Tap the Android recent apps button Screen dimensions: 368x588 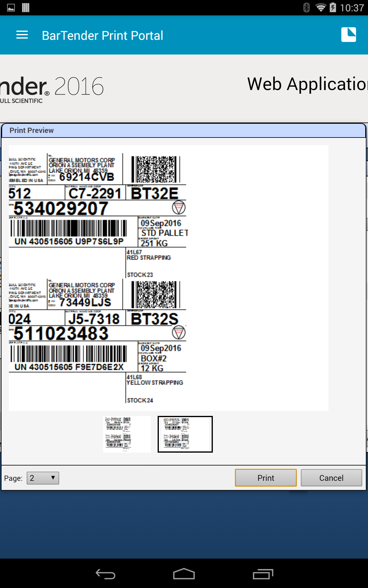click(x=263, y=574)
